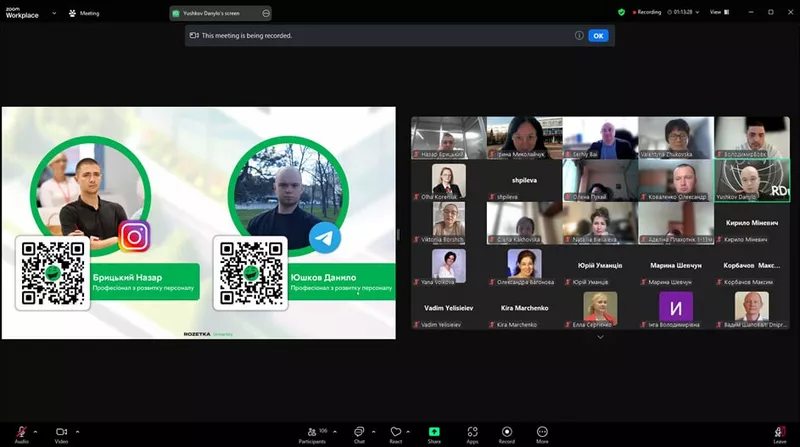Viewport: 800px width, 447px height.
Task: Select Serhiy Bai video tile
Action: pyautogui.click(x=600, y=138)
